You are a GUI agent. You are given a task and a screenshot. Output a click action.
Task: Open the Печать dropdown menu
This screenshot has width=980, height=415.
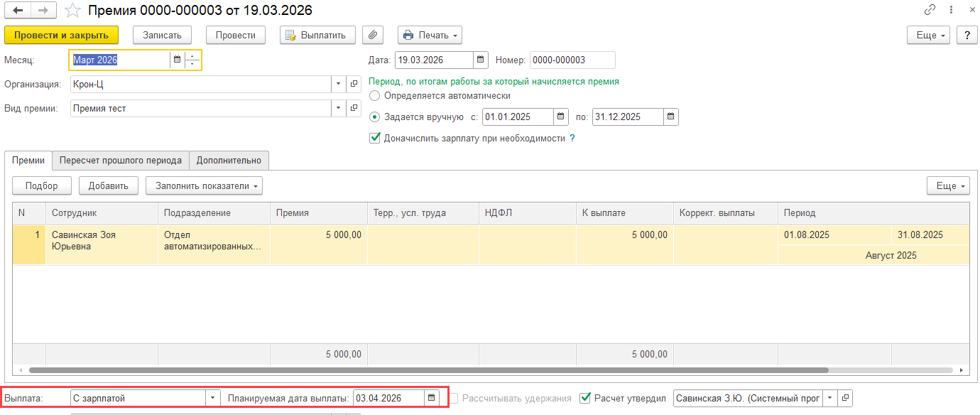tap(430, 35)
